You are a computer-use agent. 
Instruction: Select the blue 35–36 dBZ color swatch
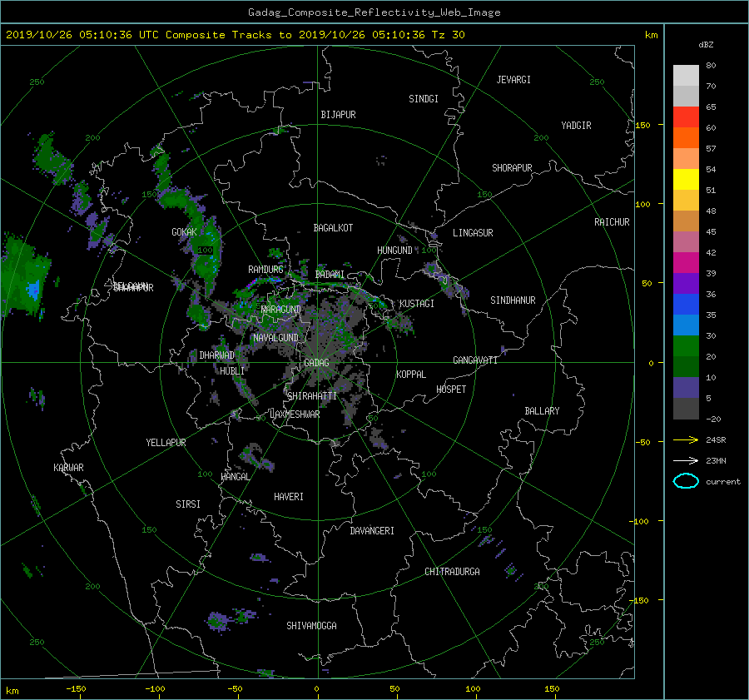click(x=686, y=305)
